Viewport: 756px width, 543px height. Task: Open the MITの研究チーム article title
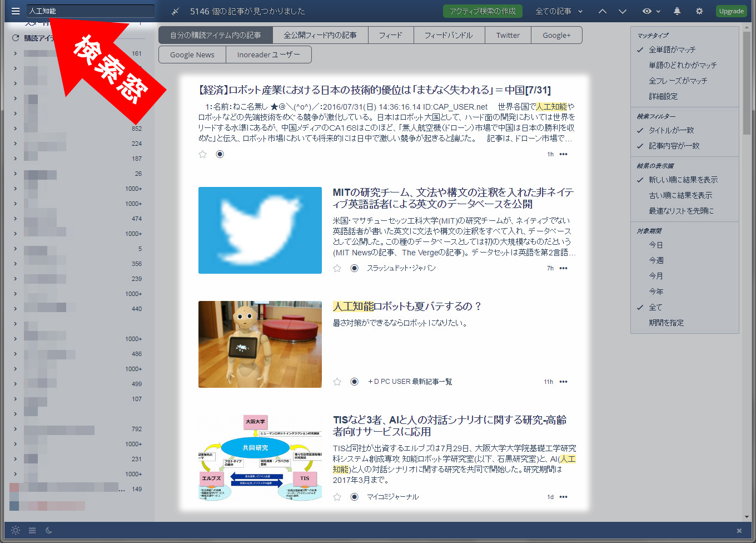tap(453, 198)
